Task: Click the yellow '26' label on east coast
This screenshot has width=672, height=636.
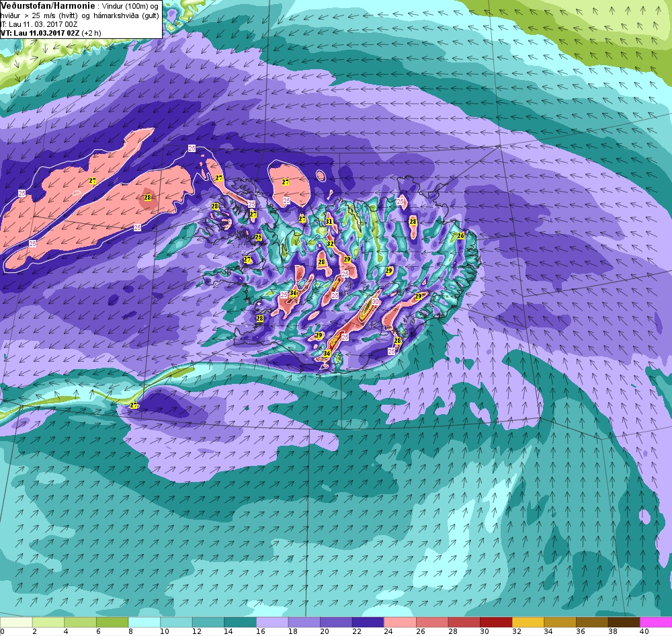Action: (x=461, y=236)
